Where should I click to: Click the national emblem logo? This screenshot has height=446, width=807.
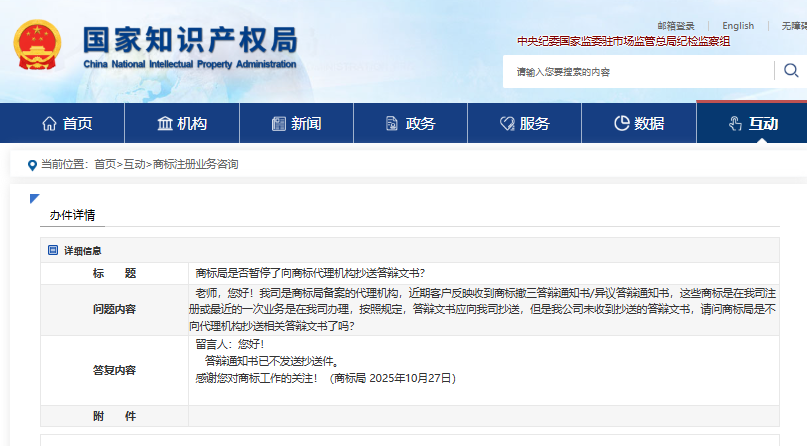(37, 48)
